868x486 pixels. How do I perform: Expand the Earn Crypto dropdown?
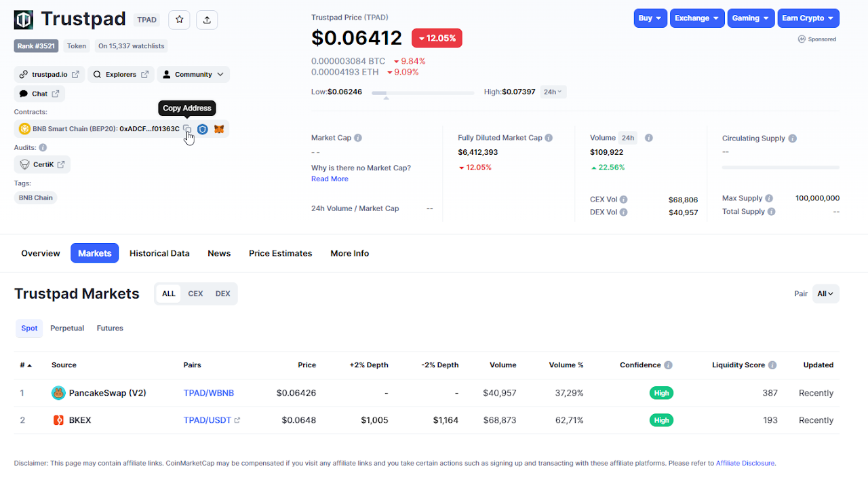(x=808, y=18)
